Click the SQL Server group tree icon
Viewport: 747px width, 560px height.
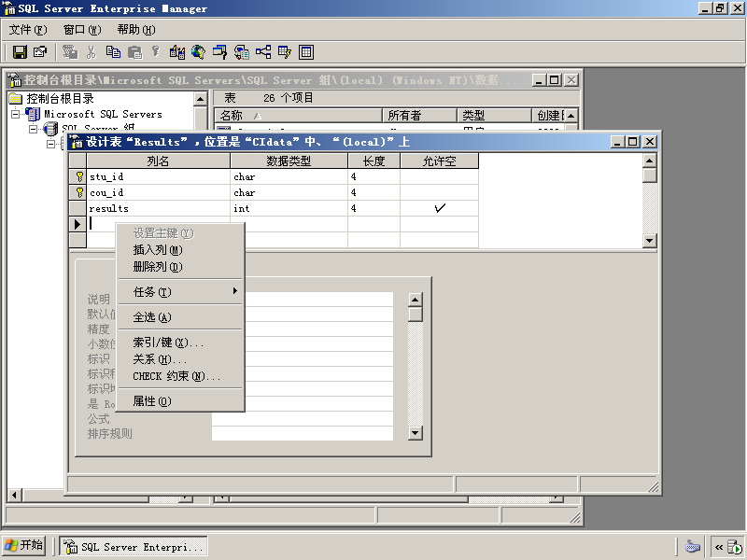point(50,129)
